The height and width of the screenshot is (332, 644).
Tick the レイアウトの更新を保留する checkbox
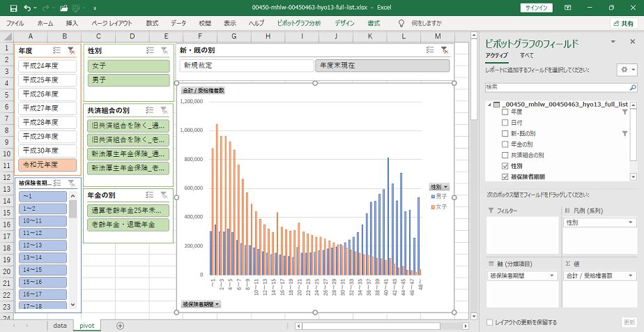click(490, 322)
